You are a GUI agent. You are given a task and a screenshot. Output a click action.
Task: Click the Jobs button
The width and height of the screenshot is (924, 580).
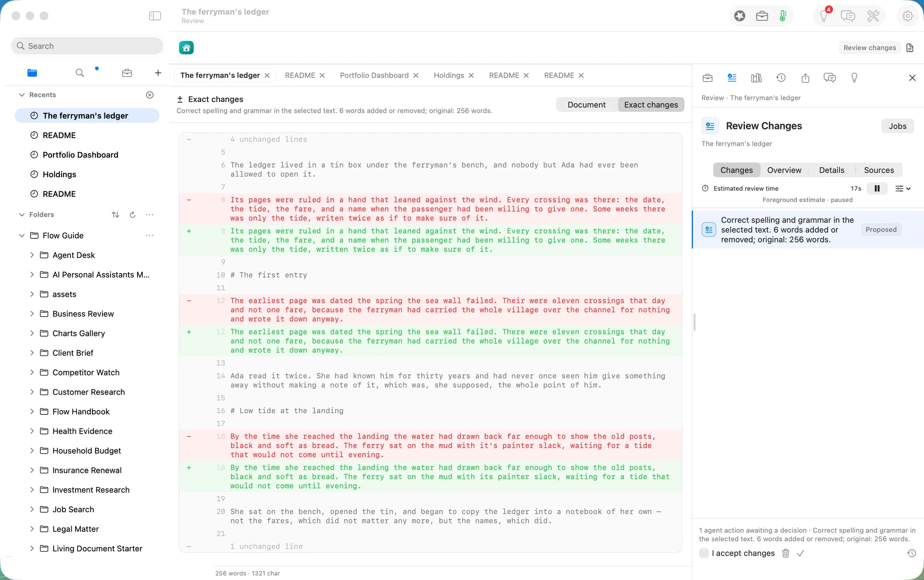click(897, 126)
